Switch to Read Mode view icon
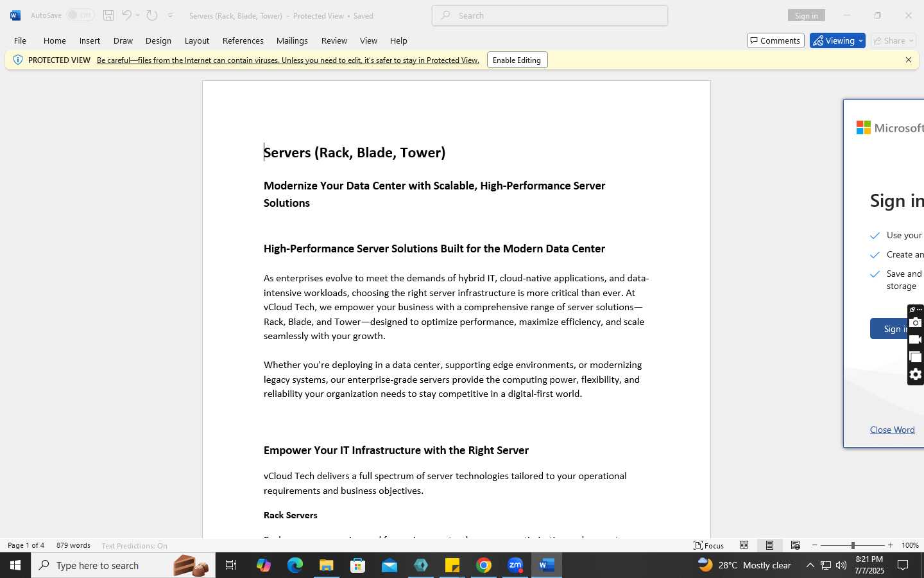The width and height of the screenshot is (924, 578). (744, 545)
